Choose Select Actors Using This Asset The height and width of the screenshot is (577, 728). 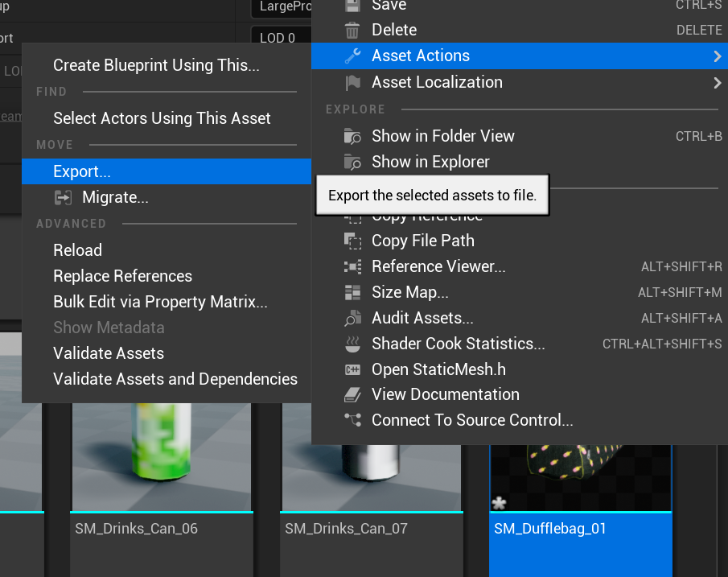tap(167, 118)
